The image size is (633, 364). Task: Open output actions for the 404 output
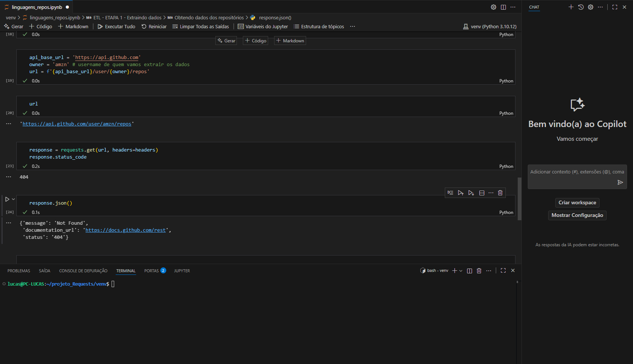pos(9,177)
